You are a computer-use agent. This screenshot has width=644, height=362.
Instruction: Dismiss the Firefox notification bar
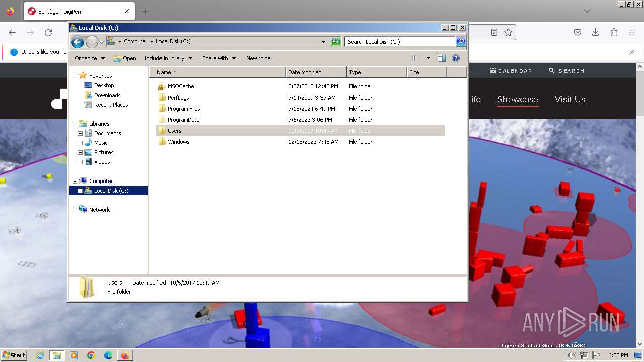tap(632, 52)
